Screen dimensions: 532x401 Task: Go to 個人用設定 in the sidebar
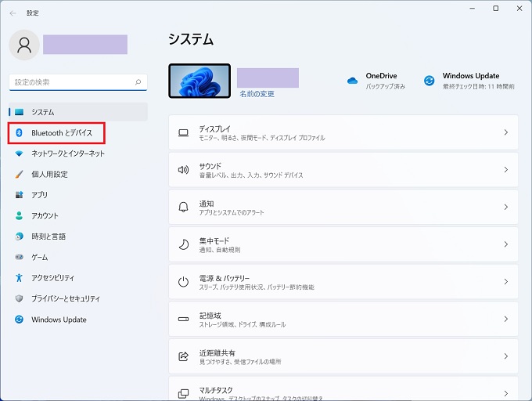(78, 174)
